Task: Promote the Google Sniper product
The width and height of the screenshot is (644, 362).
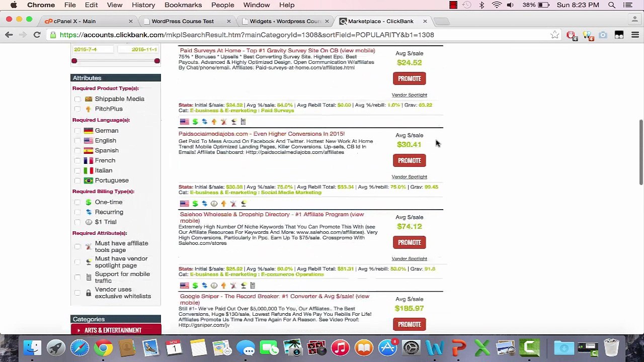Action: [409, 324]
